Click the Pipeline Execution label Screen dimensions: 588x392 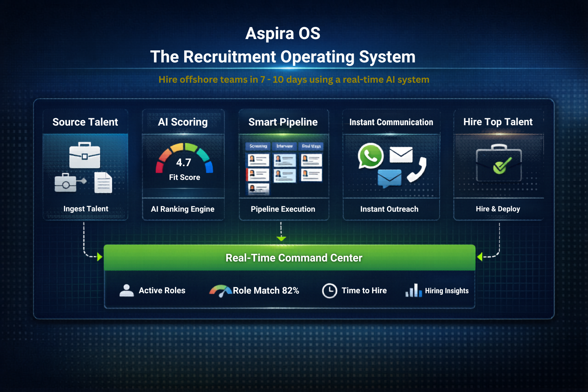[283, 209]
